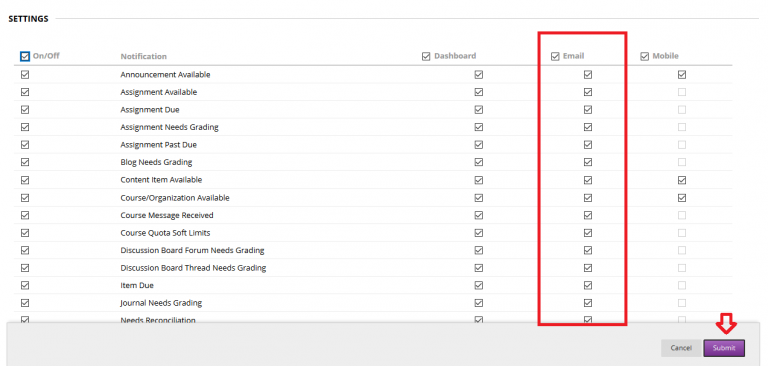This screenshot has width=768, height=366.
Task: Uncheck Email for Journal Needs Grading
Action: coord(588,303)
